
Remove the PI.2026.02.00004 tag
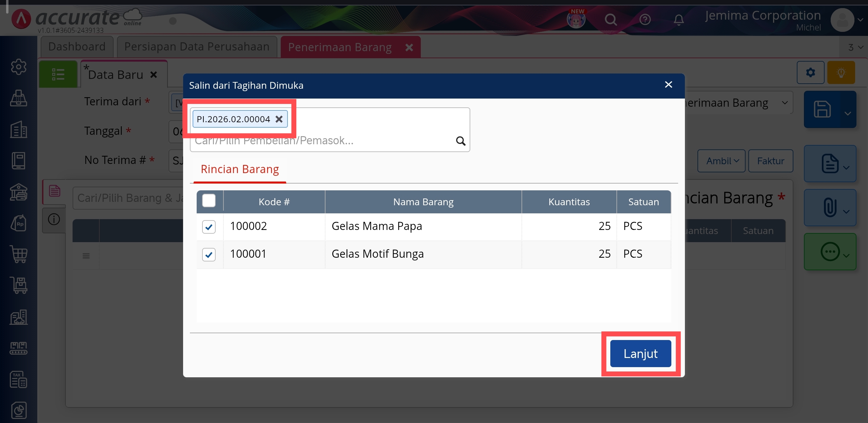(x=279, y=119)
